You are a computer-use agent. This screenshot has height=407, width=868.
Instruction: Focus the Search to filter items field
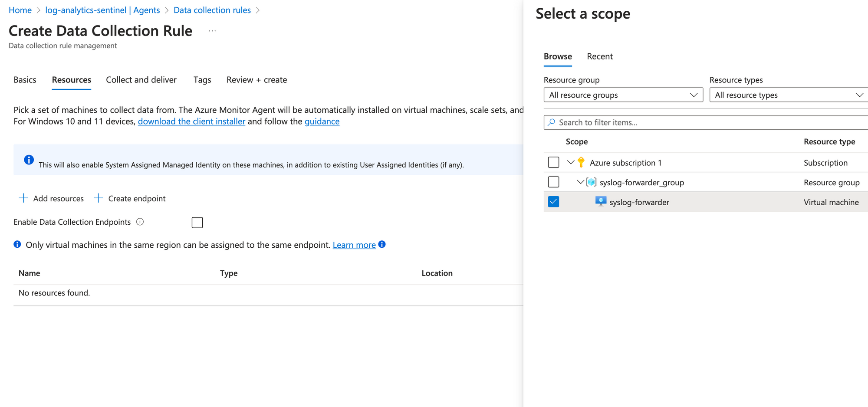tap(706, 122)
